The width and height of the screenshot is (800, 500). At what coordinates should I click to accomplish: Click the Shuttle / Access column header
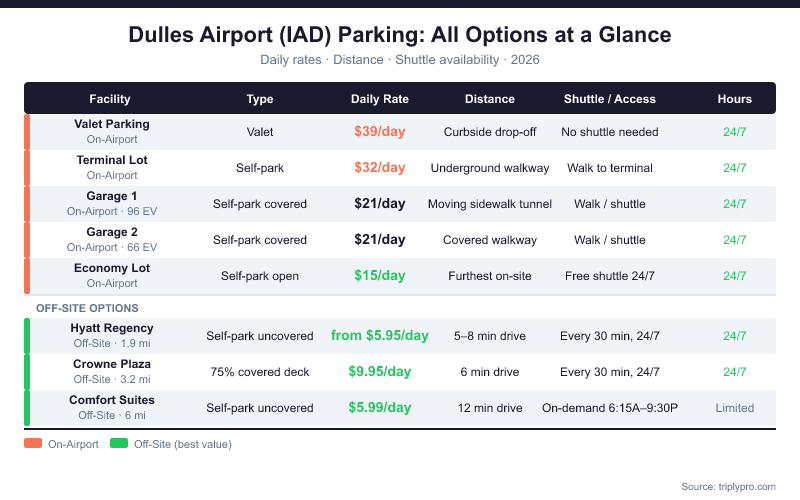click(610, 99)
